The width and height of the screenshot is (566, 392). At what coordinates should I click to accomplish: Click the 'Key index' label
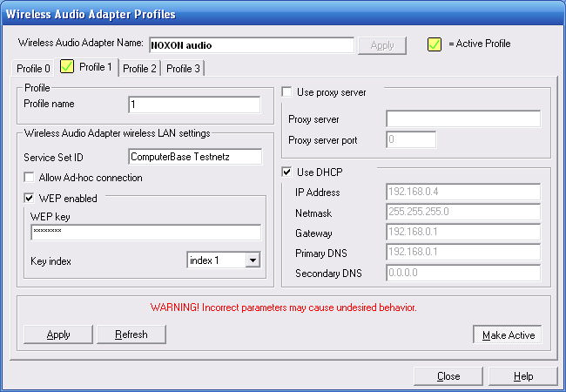pos(51,261)
